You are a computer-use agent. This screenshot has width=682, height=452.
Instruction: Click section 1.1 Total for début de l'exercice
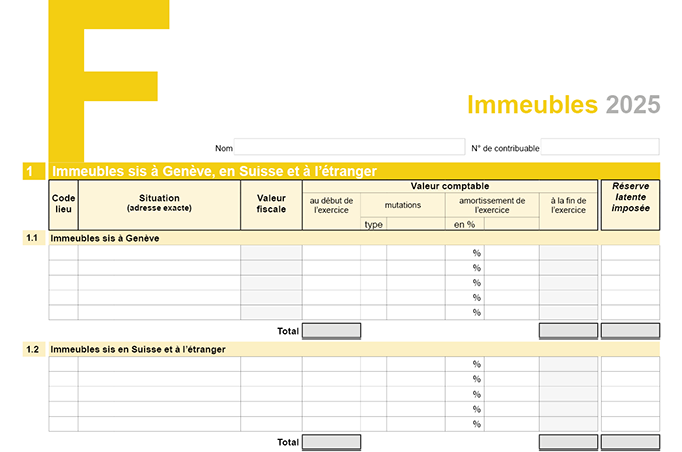[331, 330]
